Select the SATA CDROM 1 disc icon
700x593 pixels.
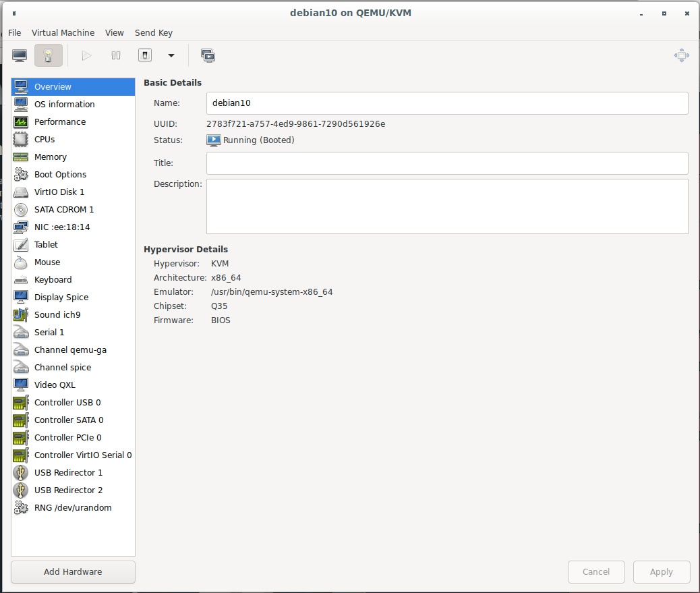point(21,209)
